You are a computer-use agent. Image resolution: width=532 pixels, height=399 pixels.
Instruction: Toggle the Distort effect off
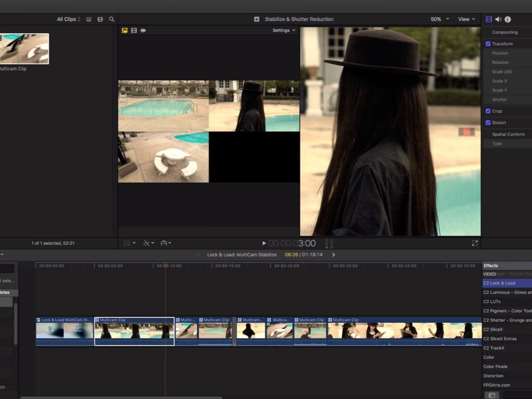tap(488, 123)
